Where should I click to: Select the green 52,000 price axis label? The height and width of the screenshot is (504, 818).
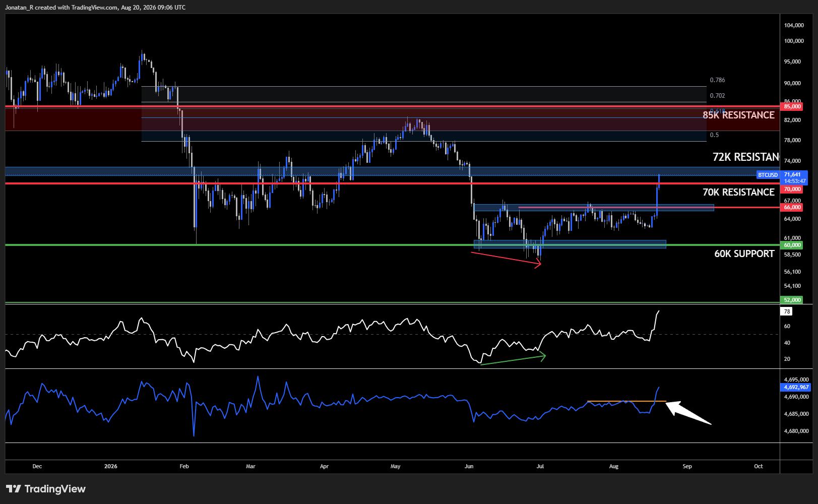coord(792,300)
